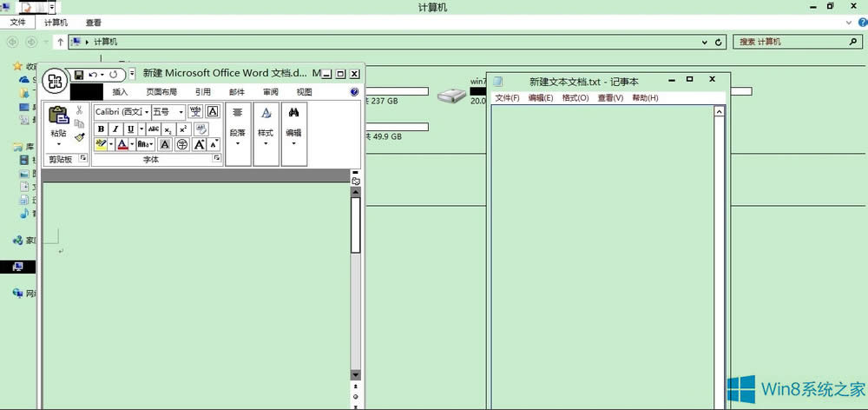The image size is (868, 410).
Task: Click the 搜索 计算机 search box
Action: point(790,42)
